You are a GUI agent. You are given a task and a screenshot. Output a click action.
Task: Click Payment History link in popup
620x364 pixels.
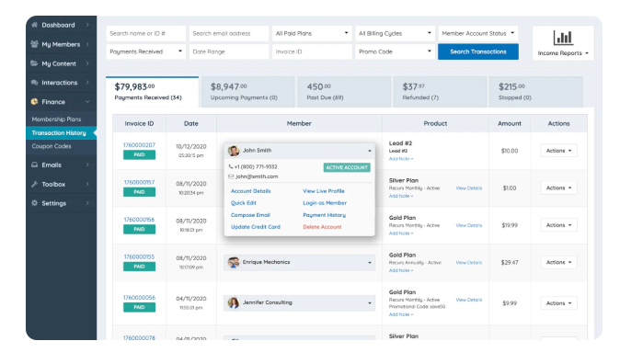click(324, 215)
